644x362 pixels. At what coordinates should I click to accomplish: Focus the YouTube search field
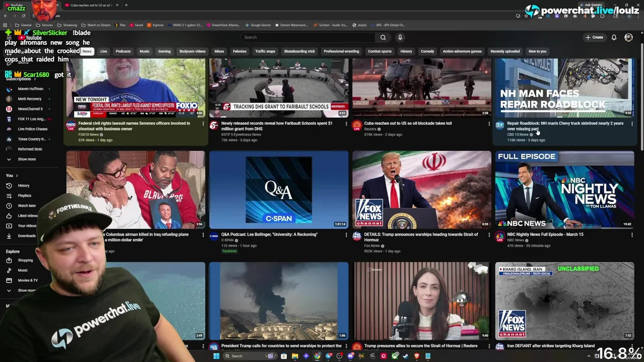click(308, 37)
